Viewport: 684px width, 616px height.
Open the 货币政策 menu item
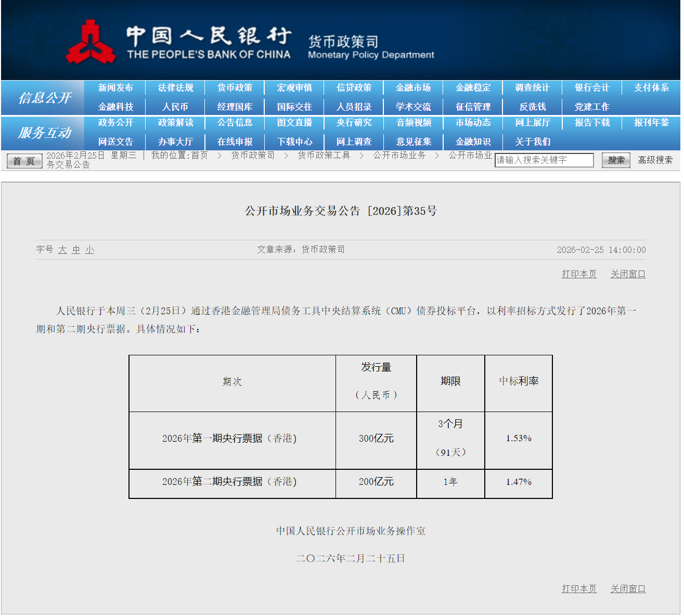(x=235, y=88)
